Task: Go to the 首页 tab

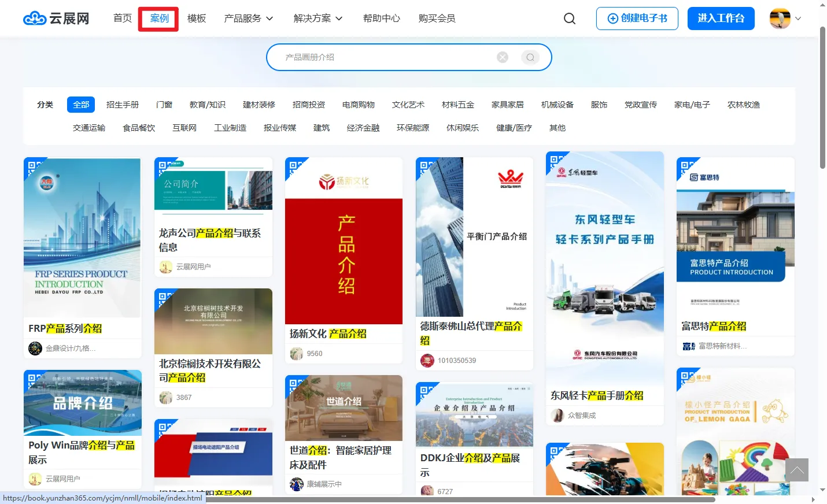Action: point(123,18)
